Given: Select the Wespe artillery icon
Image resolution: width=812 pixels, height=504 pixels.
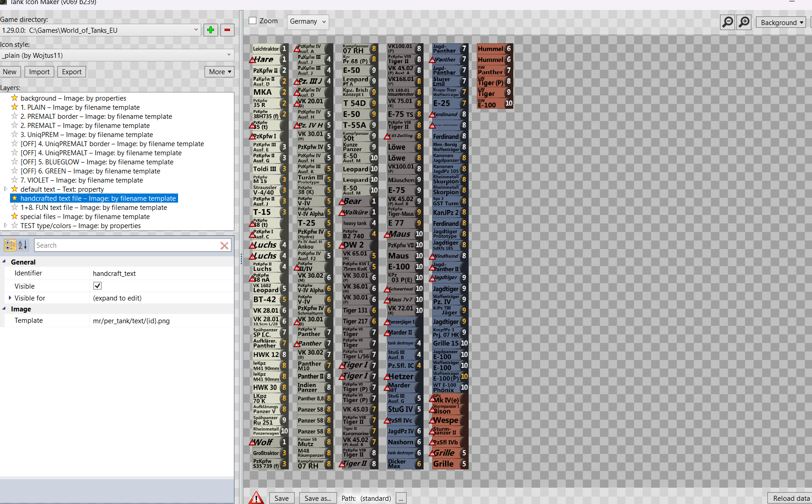Looking at the screenshot, I should pos(450,420).
